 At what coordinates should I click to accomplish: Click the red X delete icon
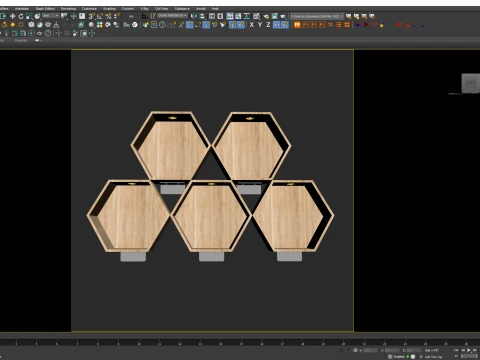point(366,25)
